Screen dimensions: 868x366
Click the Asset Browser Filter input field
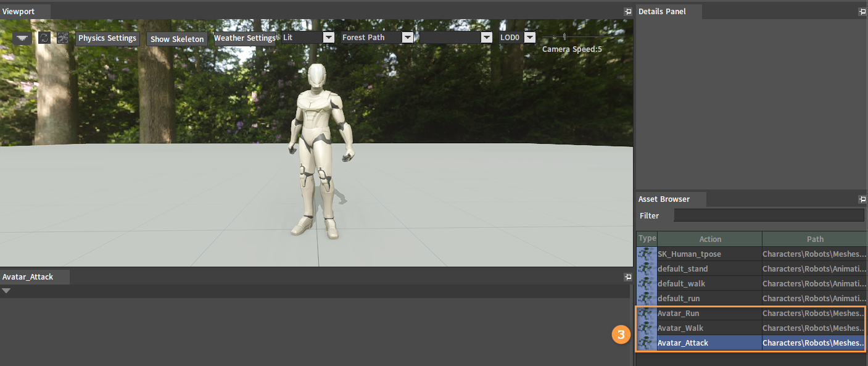(x=769, y=215)
